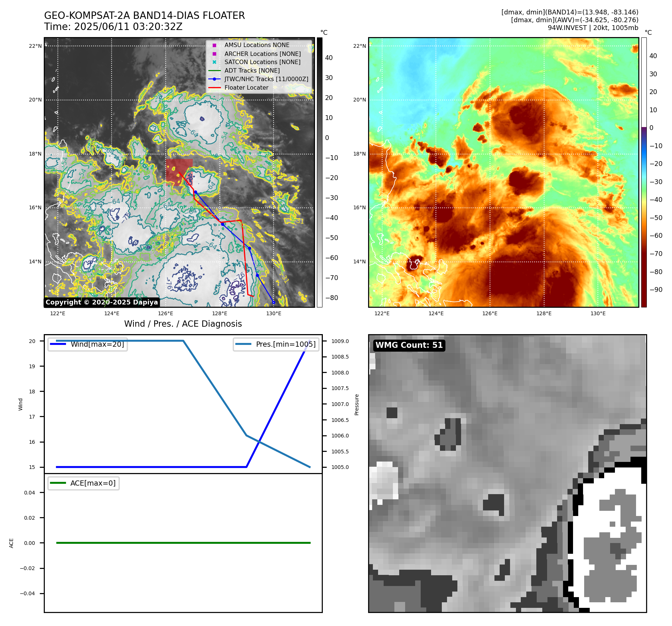This screenshot has width=672, height=626.
Task: Click the 94W.INVEST 20kt 1005mb label
Action: tap(593, 28)
